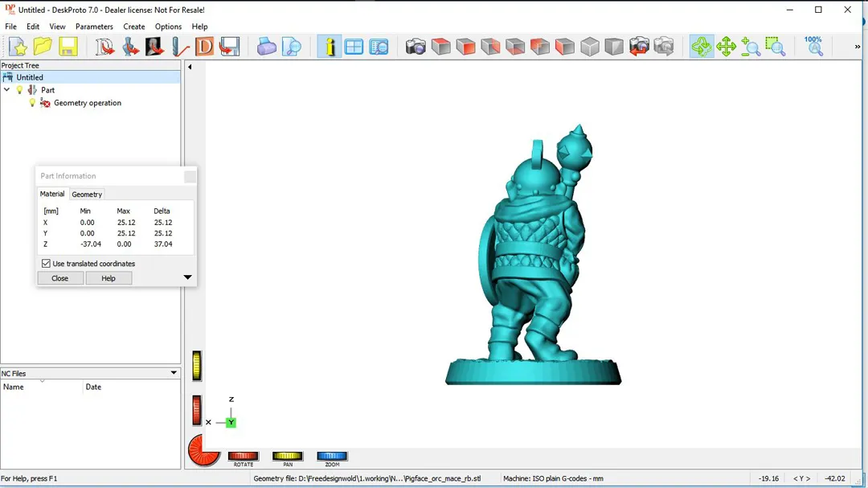Click the blue ZOOM thumbwheel slider
The height and width of the screenshot is (488, 868).
coord(332,457)
